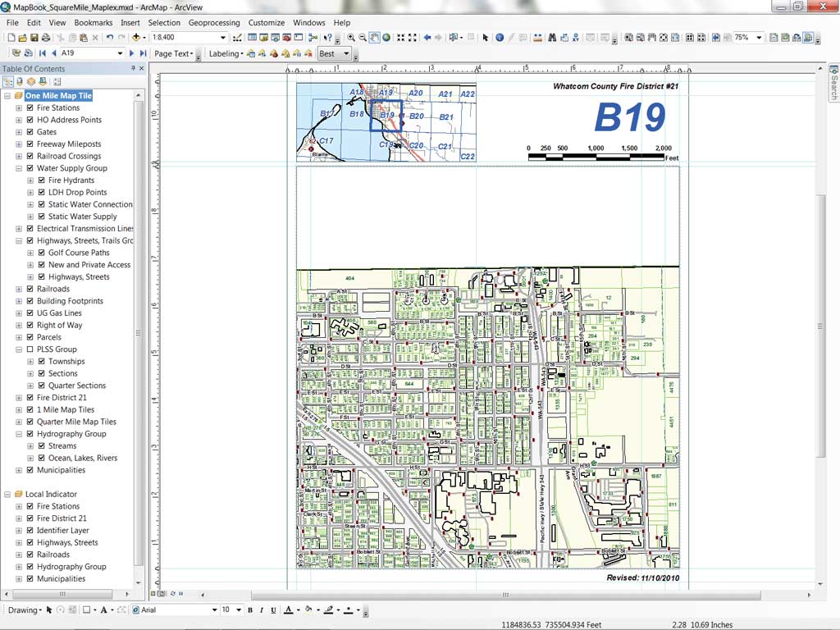Viewport: 840px width, 630px height.
Task: Click the Page Text button
Action: pyautogui.click(x=174, y=53)
